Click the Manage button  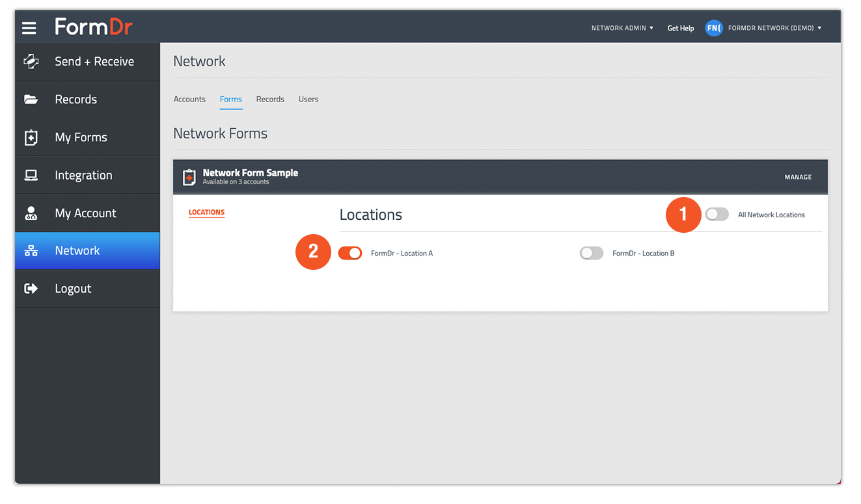point(798,177)
